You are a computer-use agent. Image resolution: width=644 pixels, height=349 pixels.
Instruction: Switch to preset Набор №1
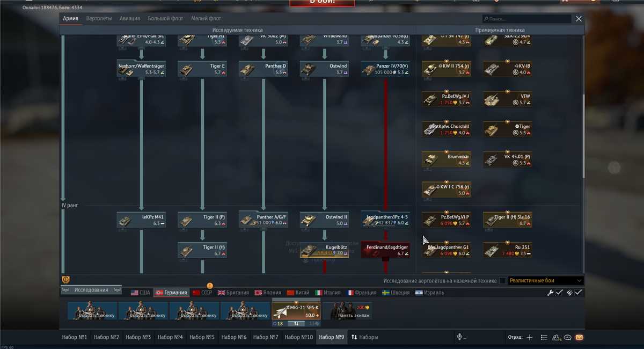75,337
